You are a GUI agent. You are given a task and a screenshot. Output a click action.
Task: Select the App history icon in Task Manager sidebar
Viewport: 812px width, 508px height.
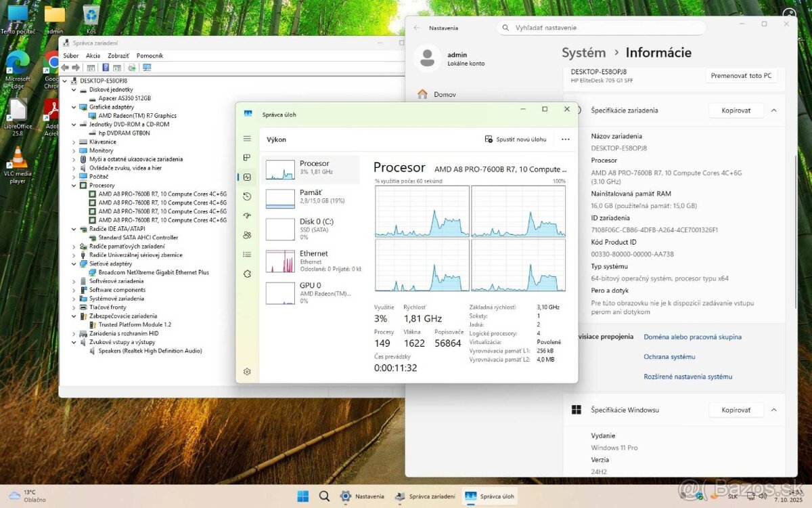247,197
